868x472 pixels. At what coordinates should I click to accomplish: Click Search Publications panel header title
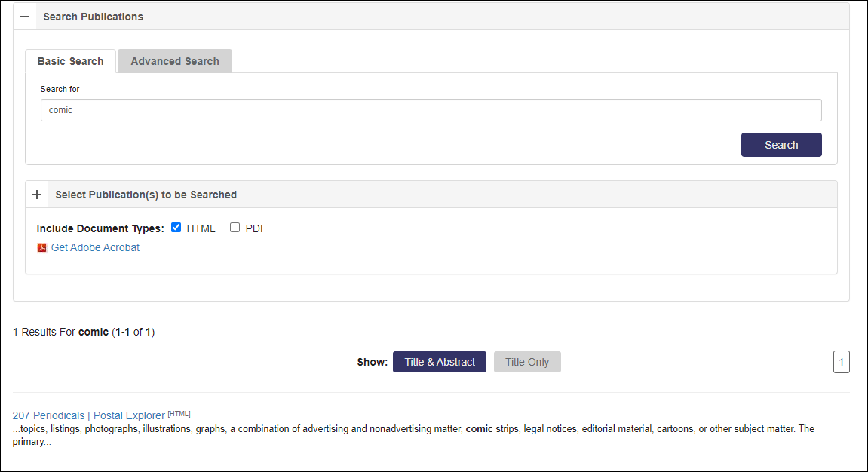[x=93, y=17]
